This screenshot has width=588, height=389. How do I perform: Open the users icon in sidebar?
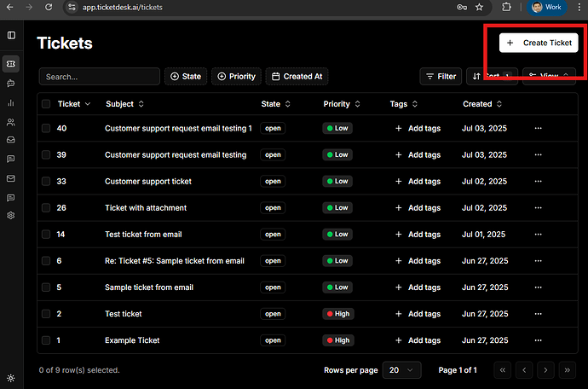[x=11, y=122]
